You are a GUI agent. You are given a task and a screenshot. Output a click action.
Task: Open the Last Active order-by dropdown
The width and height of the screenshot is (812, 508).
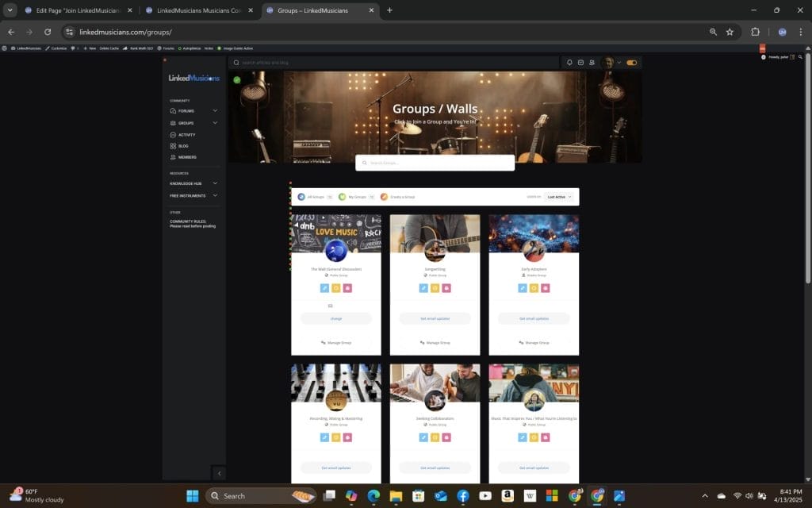pyautogui.click(x=559, y=197)
